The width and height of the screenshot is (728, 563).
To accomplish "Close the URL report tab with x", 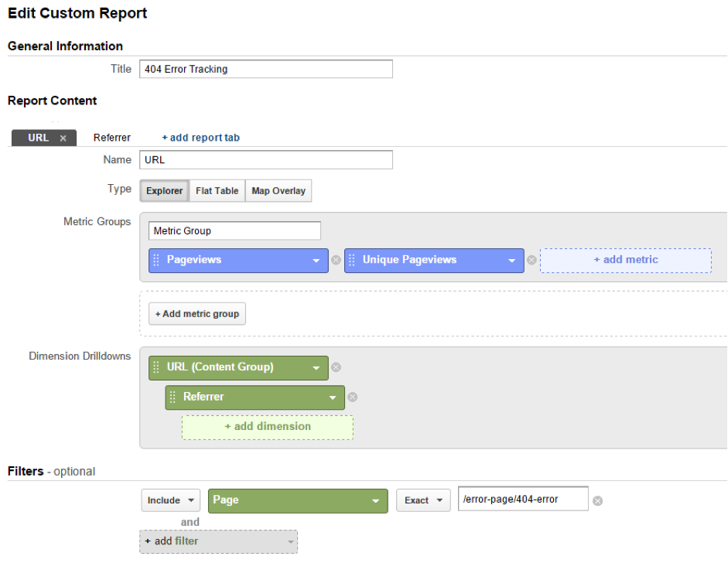I will [x=63, y=138].
